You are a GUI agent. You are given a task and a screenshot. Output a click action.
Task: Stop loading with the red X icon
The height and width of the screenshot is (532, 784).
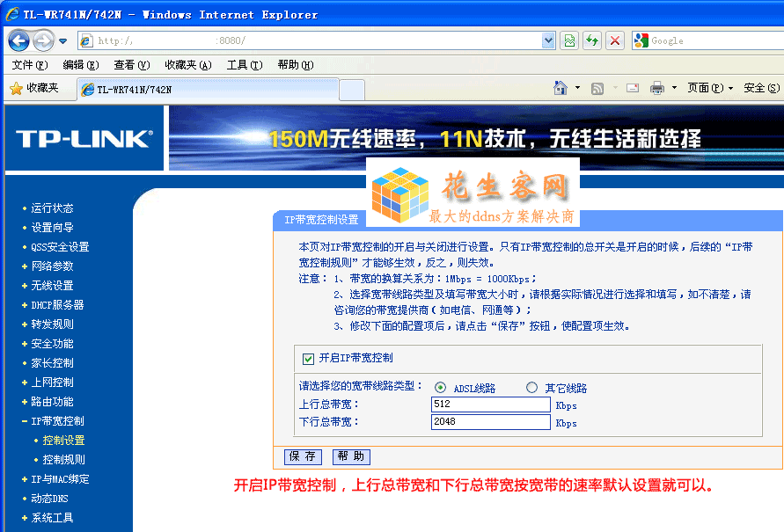click(x=615, y=40)
